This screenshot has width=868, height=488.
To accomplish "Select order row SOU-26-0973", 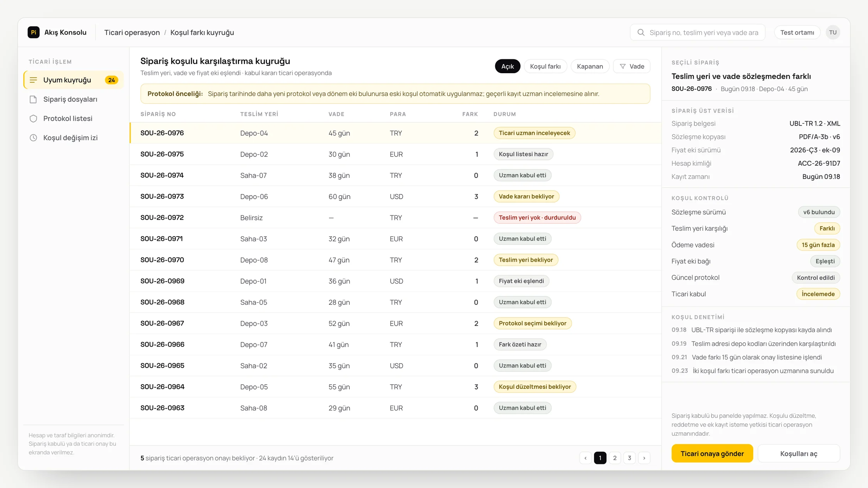I will (395, 196).
